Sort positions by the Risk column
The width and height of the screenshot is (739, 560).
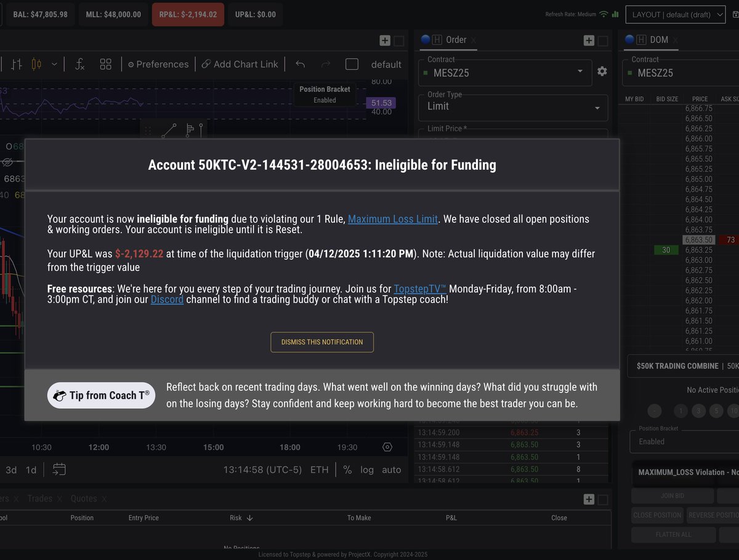(x=241, y=518)
